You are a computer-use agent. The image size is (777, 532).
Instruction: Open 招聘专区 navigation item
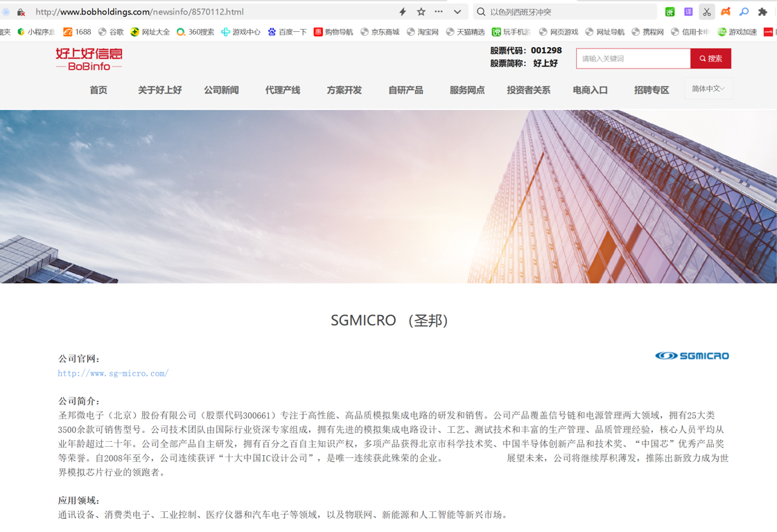[x=651, y=90]
